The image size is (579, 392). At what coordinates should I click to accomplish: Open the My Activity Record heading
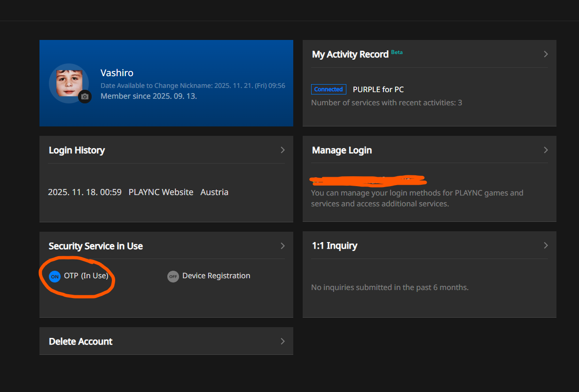[x=350, y=55]
